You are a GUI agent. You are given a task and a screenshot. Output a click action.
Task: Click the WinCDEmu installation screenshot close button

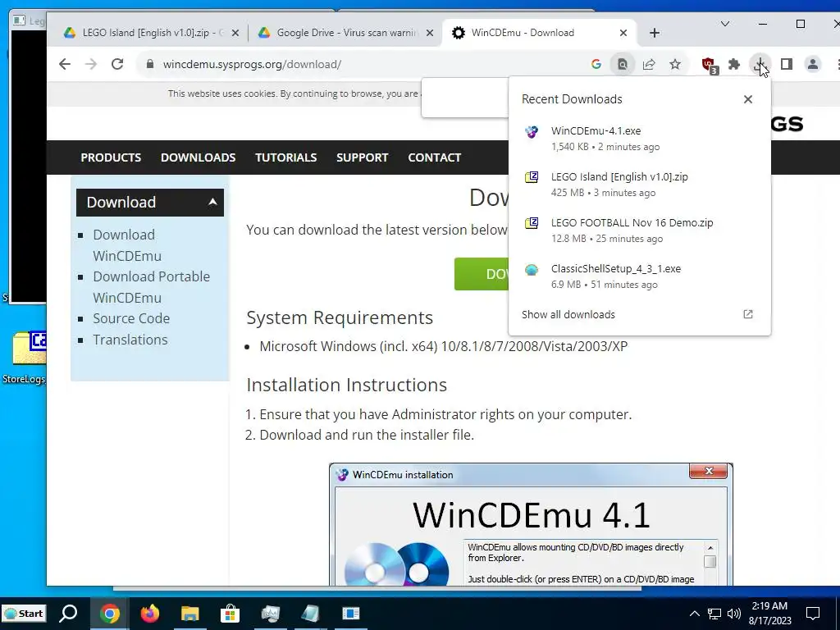click(x=708, y=471)
